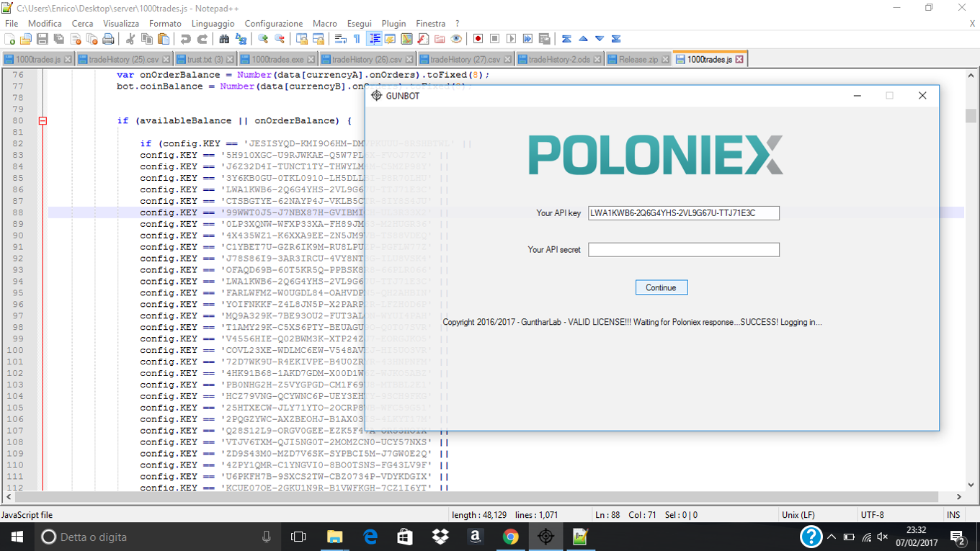980x551 pixels.
Task: Switch to the Release.zip tab
Action: click(638, 60)
